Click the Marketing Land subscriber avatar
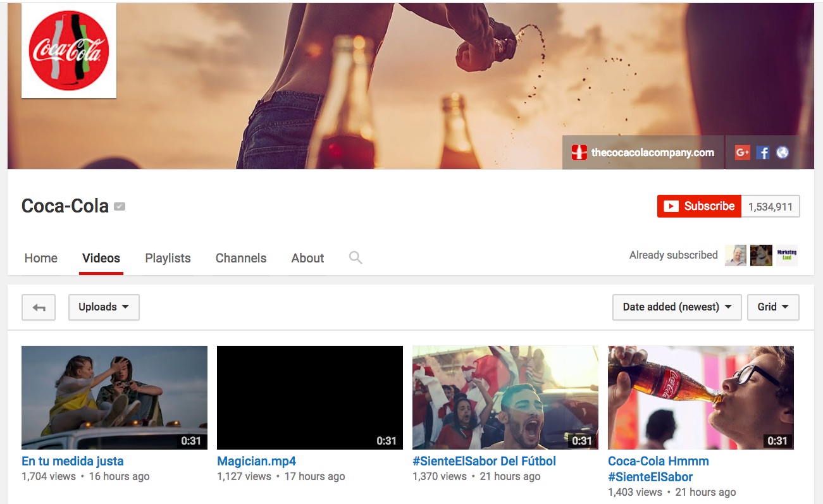This screenshot has width=823, height=504. click(x=787, y=255)
